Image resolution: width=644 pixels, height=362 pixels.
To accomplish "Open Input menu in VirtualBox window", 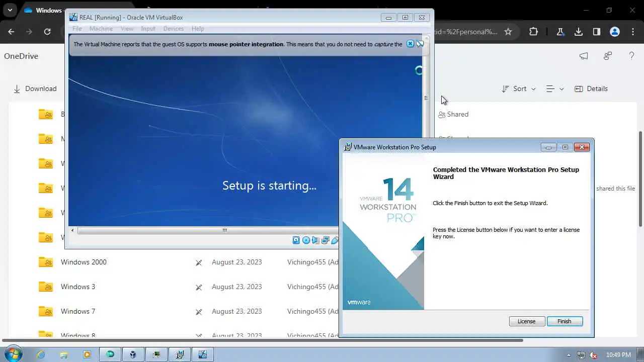I will pos(148,29).
